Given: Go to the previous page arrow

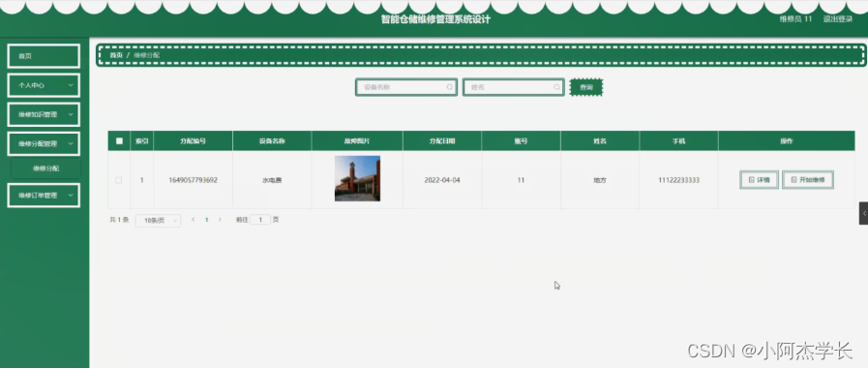Looking at the screenshot, I should point(194,220).
